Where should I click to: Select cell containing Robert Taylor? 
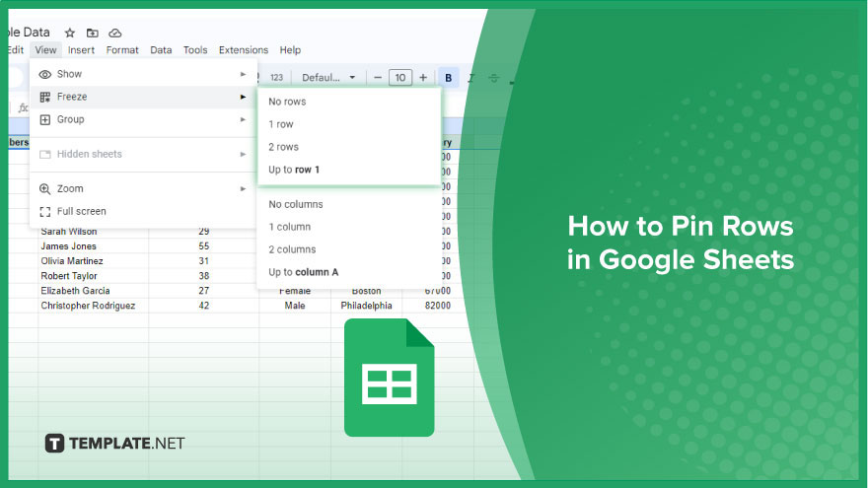pos(93,276)
